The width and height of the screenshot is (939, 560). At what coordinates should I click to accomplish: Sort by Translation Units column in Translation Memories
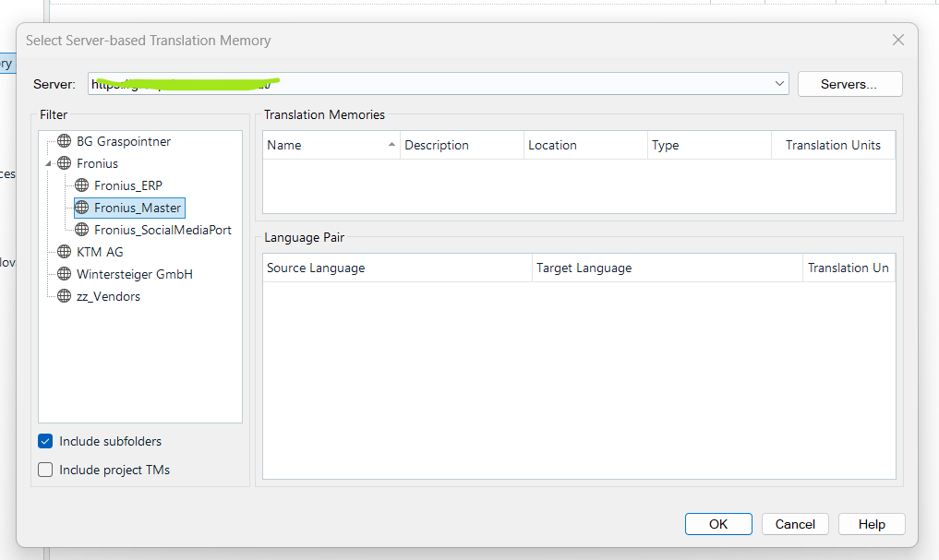(833, 145)
